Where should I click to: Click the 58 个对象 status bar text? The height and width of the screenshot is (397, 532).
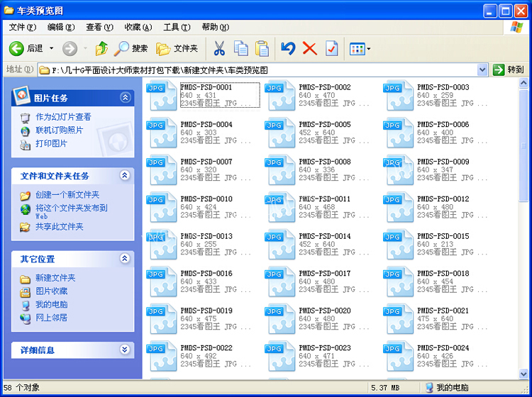point(21,388)
